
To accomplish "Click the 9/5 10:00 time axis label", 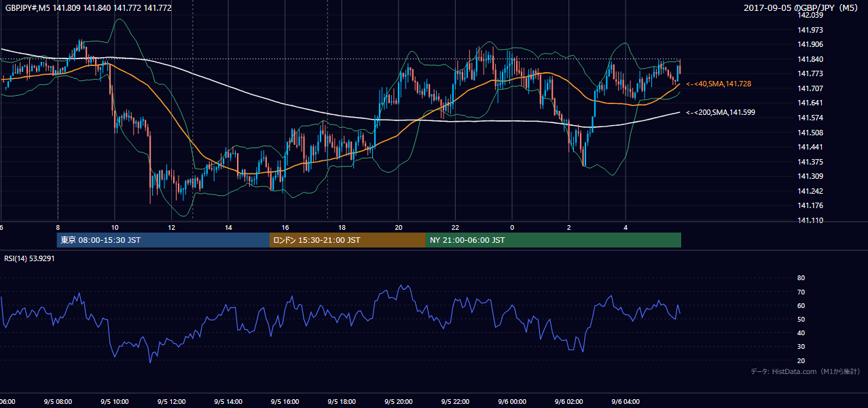I will point(115,402).
